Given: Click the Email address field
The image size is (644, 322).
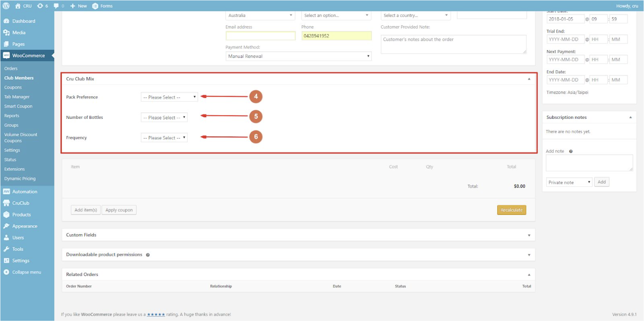Looking at the screenshot, I should coord(261,36).
